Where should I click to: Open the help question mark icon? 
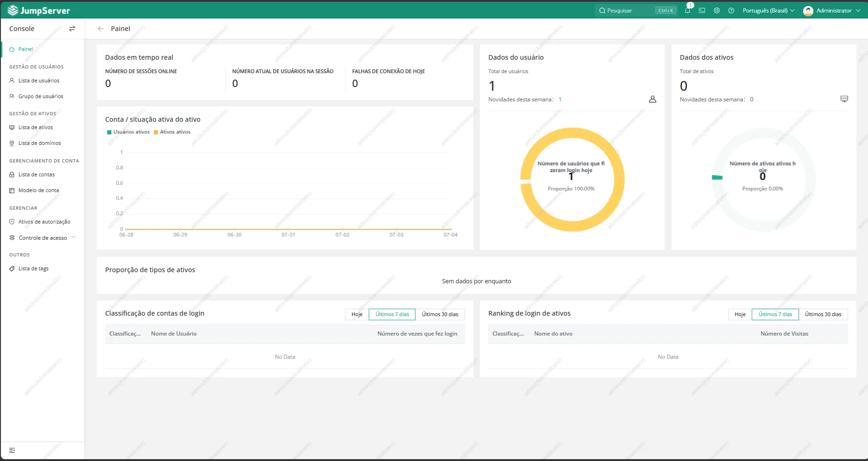pyautogui.click(x=731, y=10)
